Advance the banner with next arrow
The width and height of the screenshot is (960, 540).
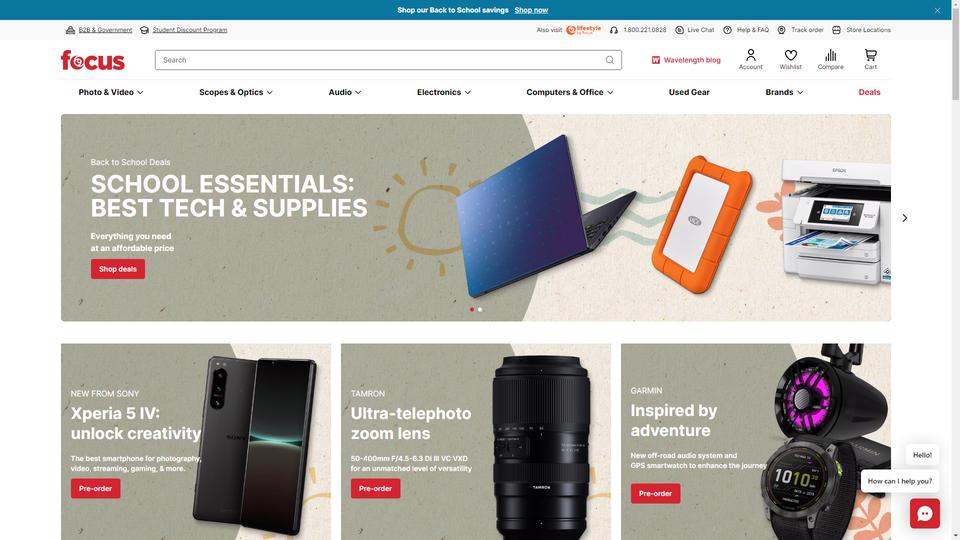point(904,218)
